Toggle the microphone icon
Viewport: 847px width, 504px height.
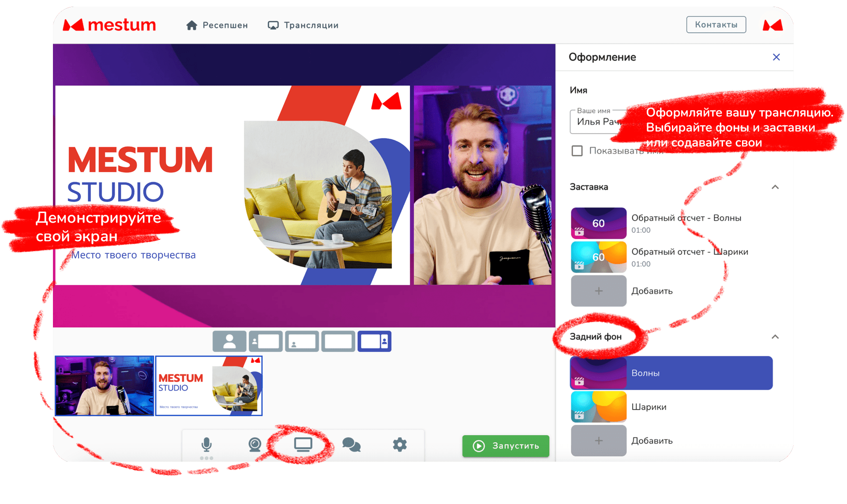pyautogui.click(x=206, y=445)
